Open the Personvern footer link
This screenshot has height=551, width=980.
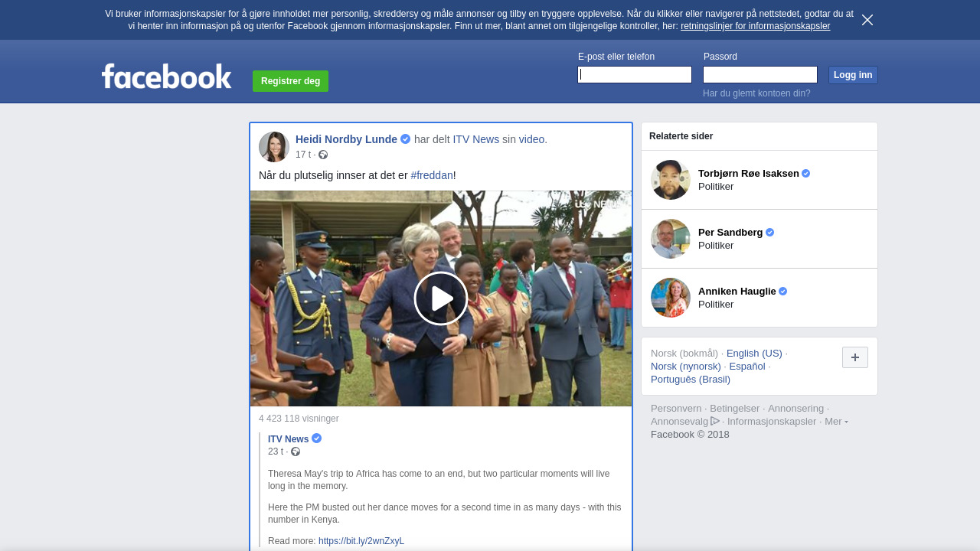click(x=676, y=409)
